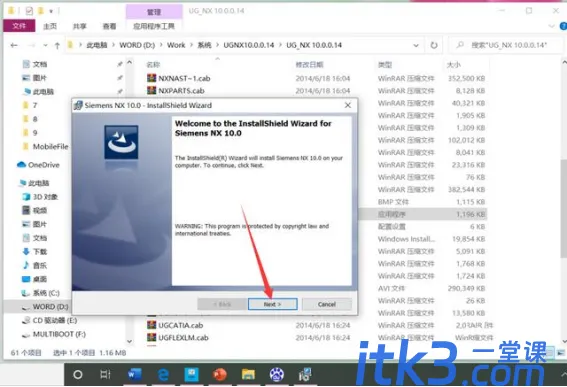The image size is (567, 387).
Task: Open the installer icon on taskbar
Action: (305, 375)
